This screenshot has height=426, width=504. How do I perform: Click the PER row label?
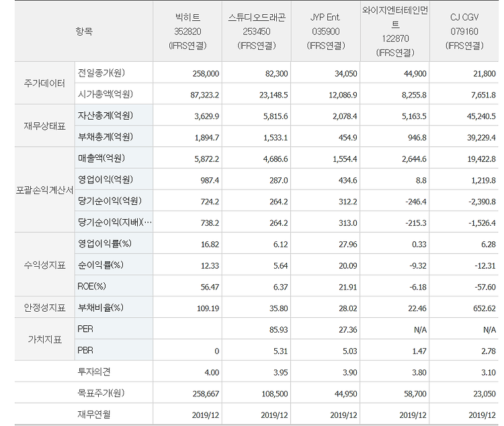(x=85, y=329)
